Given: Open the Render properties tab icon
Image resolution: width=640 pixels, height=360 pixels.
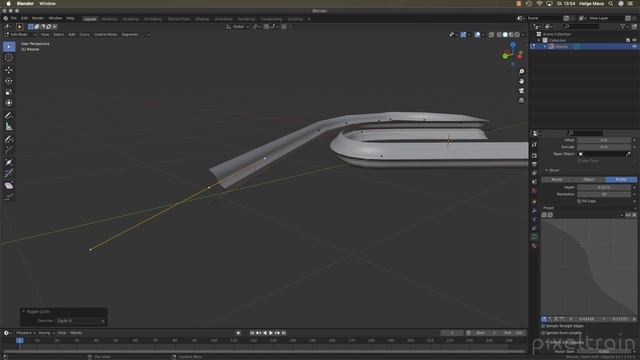Looking at the screenshot, I should click(534, 156).
